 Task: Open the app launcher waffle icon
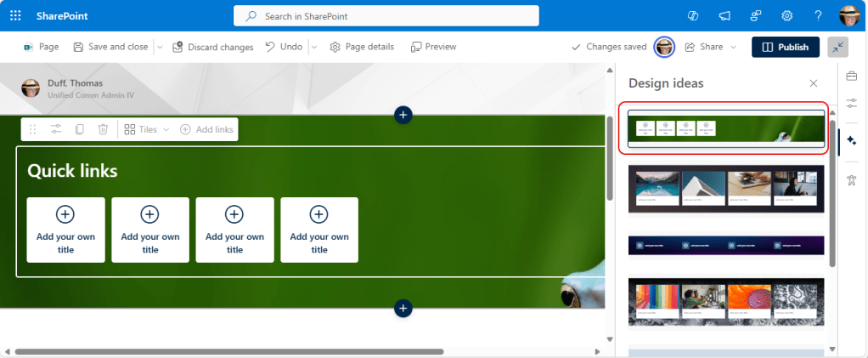[15, 16]
